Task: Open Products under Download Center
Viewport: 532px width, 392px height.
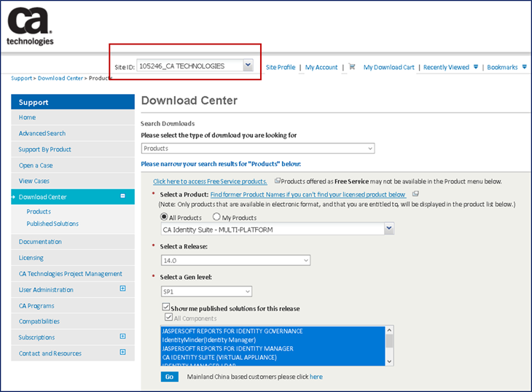Action: [x=39, y=211]
